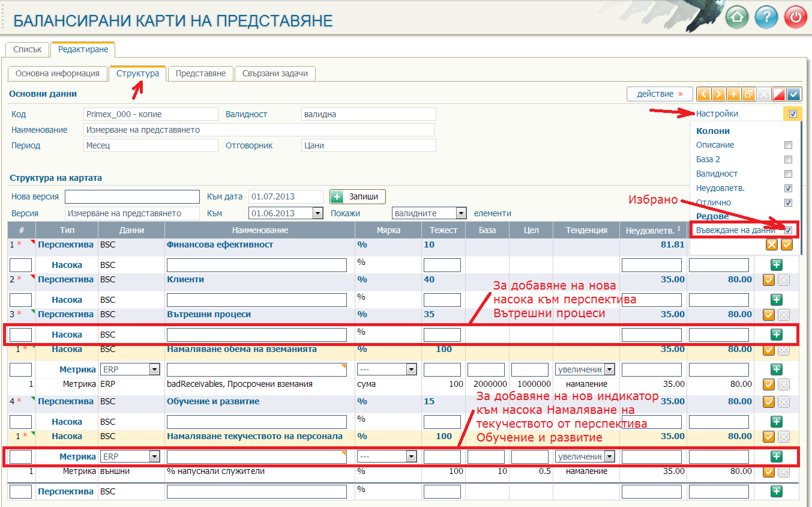Click the name input of the new Перспектива row

coord(257,491)
